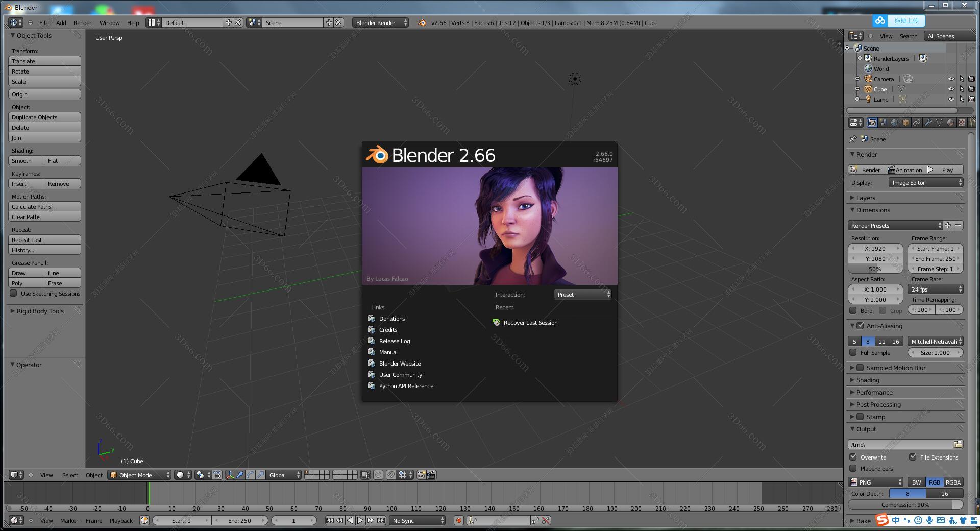Screen dimensions: 980x531
Task: Open the Texture properties tab (checkered icon)
Action: [961, 123]
